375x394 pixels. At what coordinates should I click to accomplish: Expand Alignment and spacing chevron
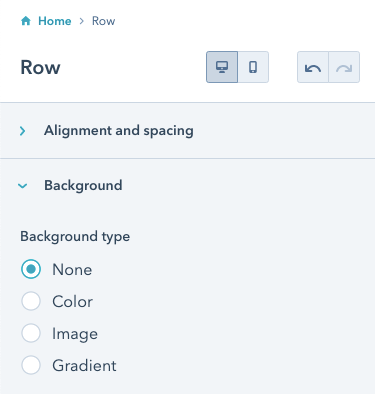[x=22, y=131]
